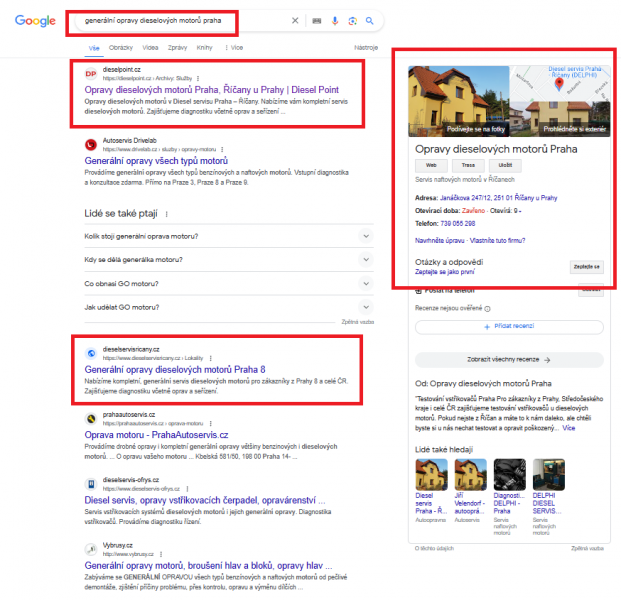Switch to the Obrázky tab

click(x=121, y=48)
